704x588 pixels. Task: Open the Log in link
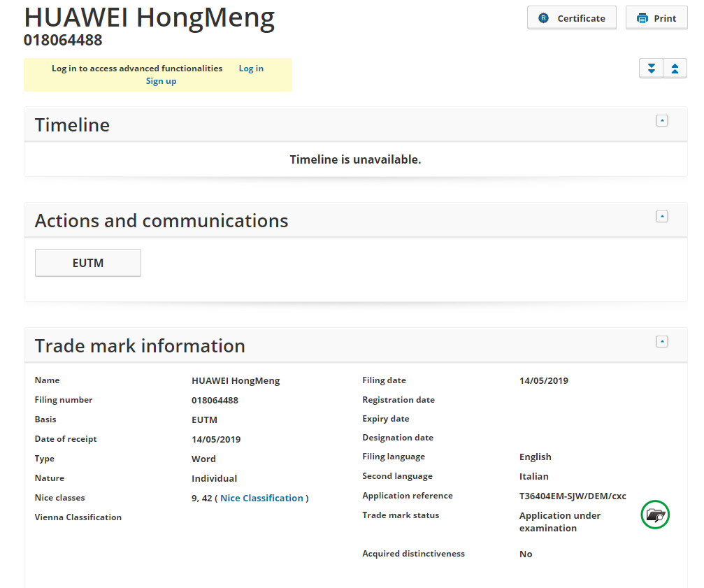coord(251,69)
